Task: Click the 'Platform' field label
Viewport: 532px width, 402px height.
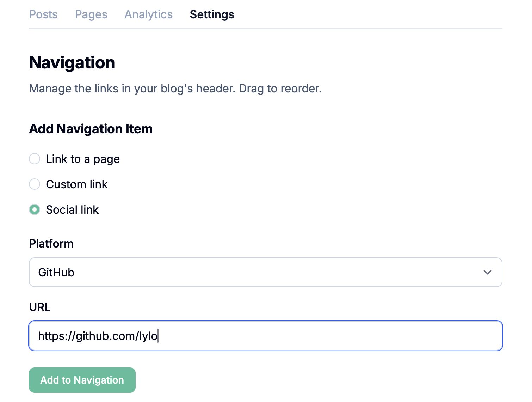Action: pos(51,244)
